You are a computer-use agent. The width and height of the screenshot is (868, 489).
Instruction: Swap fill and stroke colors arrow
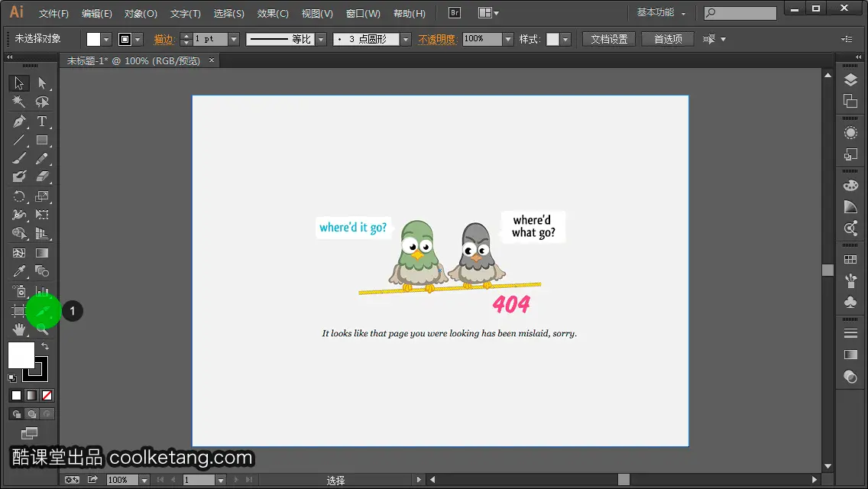click(45, 346)
